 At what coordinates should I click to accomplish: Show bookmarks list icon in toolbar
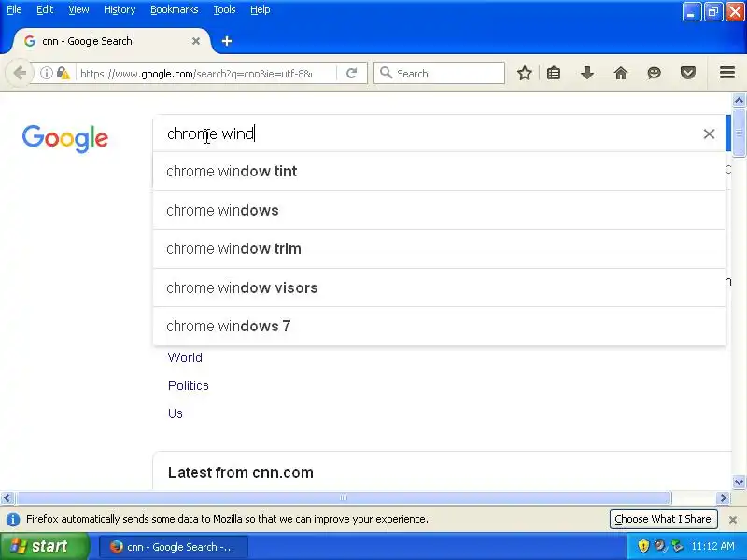[554, 74]
